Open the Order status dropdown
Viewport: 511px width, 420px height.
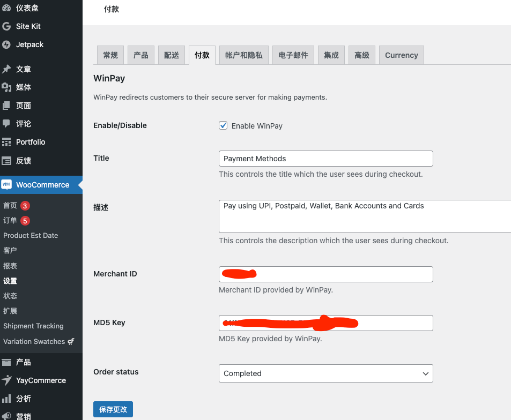[326, 373]
